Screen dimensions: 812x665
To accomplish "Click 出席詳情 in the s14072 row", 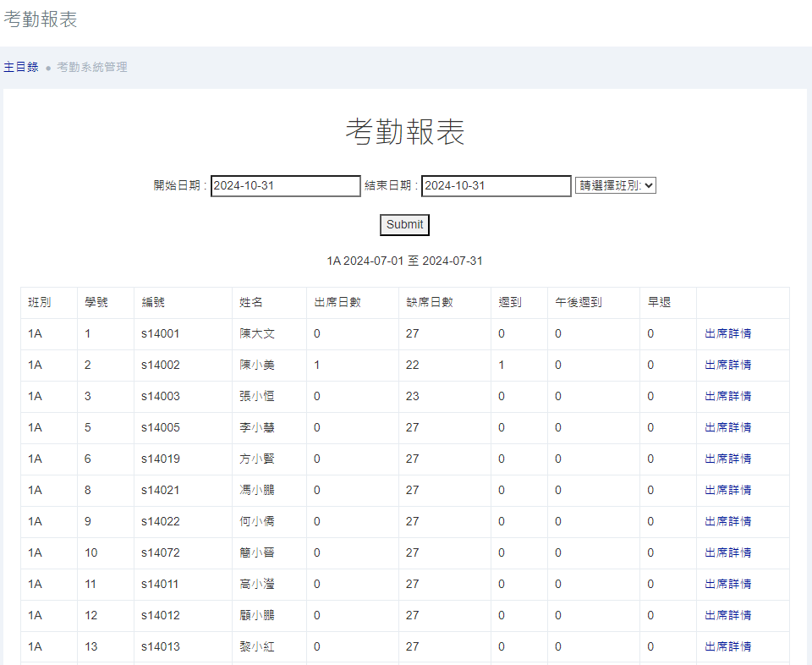I will pos(727,552).
